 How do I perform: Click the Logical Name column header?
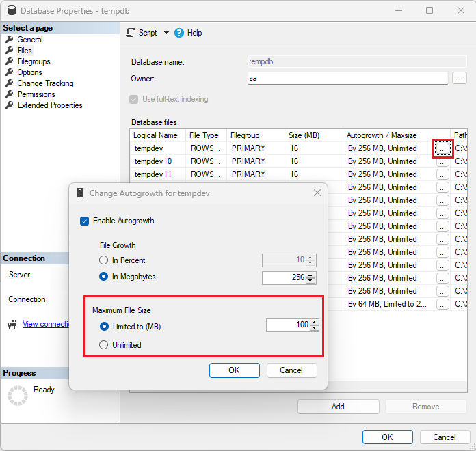(x=158, y=135)
